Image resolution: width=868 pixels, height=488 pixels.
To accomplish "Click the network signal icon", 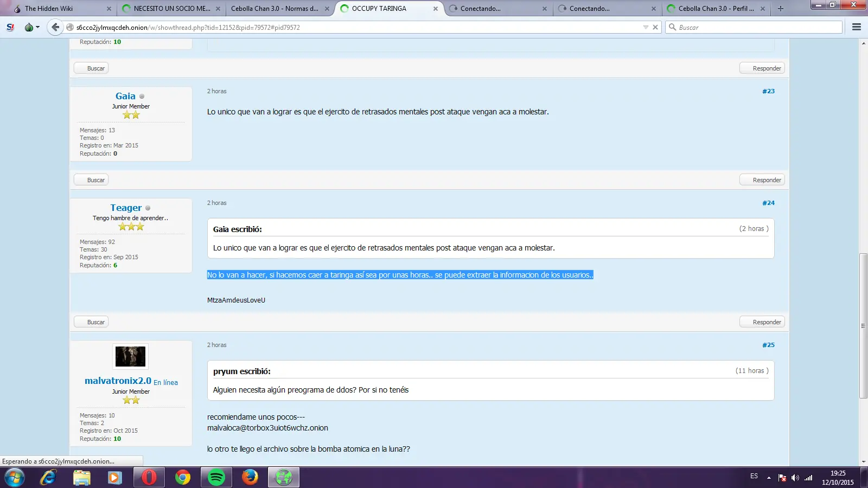I will [808, 478].
